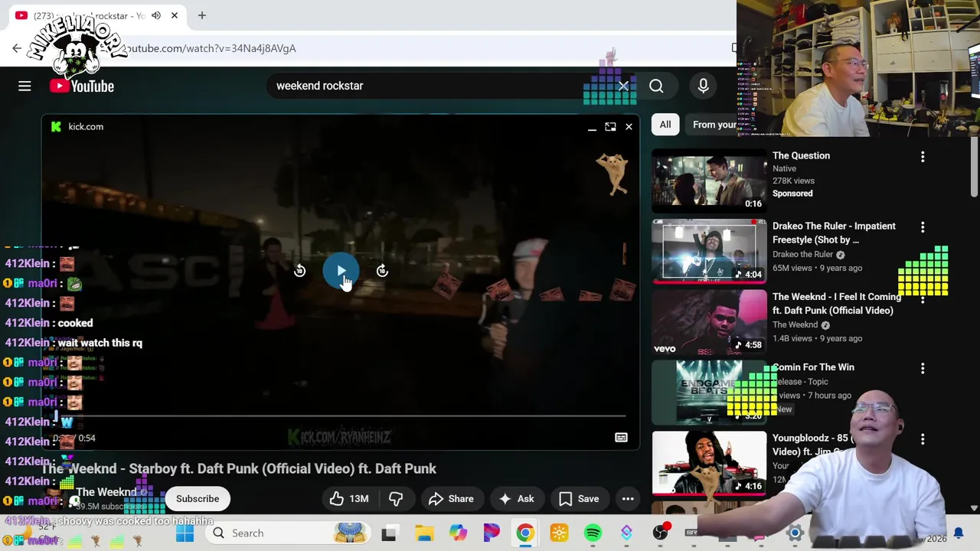Play the kick.com clip

(341, 271)
